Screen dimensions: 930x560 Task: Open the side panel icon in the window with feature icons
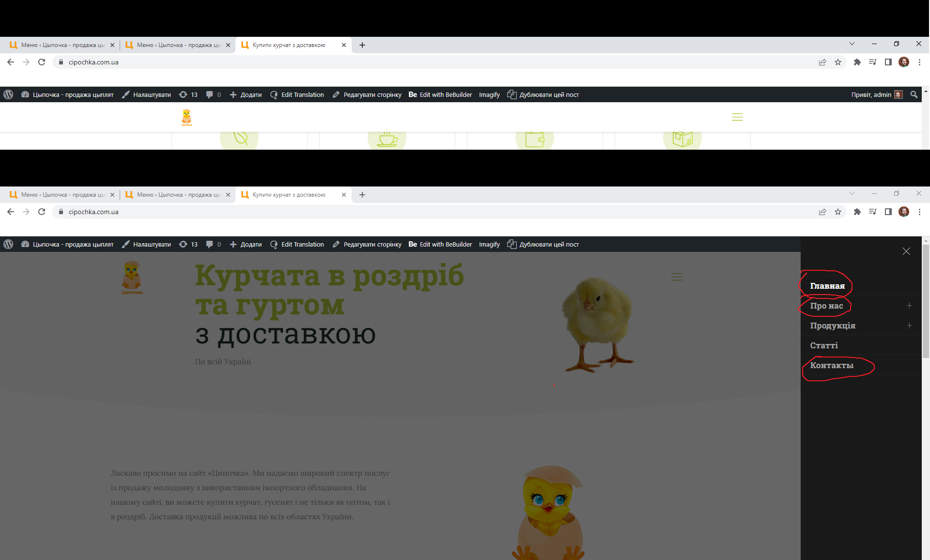tap(888, 62)
